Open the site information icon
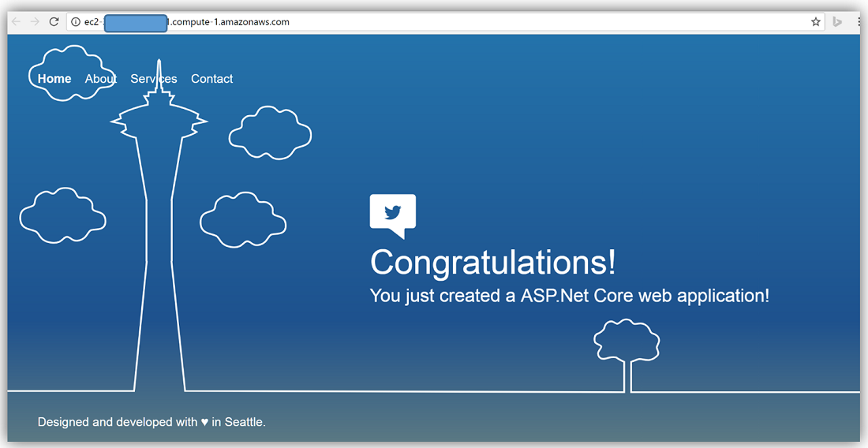 76,22
